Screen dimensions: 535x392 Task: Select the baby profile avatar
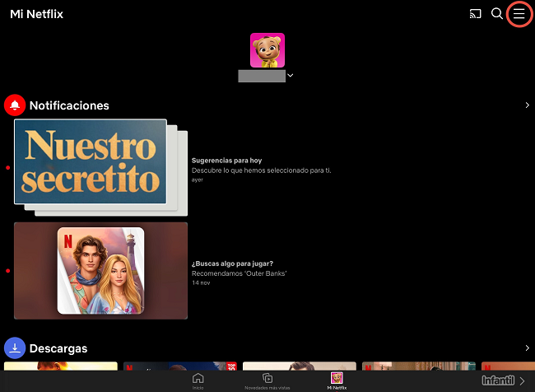pos(267,50)
